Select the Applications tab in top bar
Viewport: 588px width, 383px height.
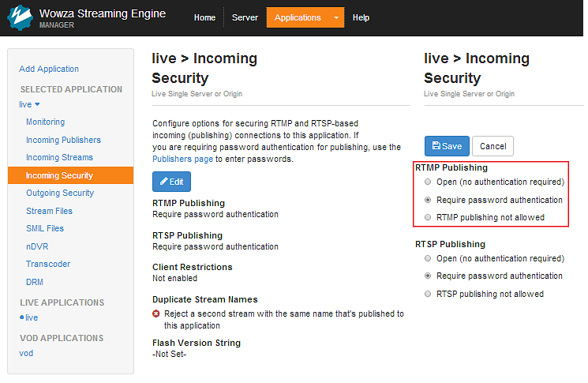point(298,17)
